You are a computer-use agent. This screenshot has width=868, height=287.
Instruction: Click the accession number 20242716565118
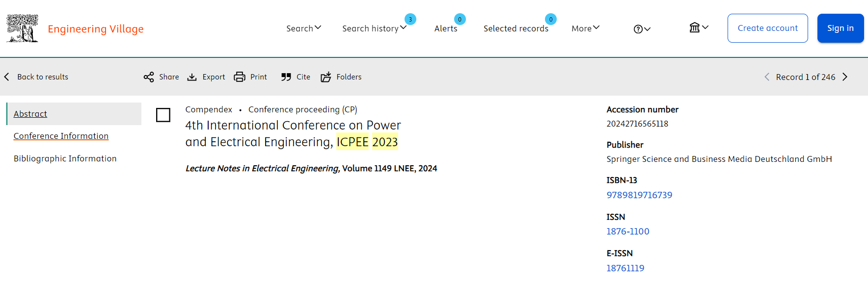point(637,124)
